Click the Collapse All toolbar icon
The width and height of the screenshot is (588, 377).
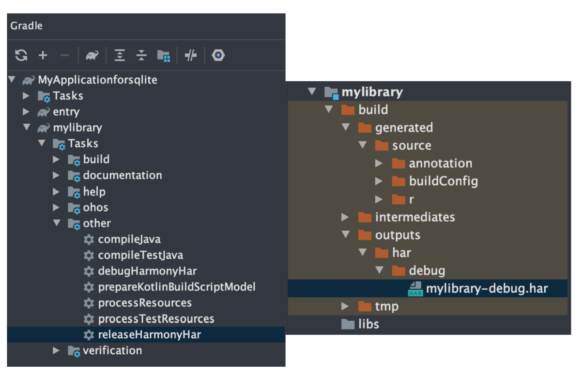click(141, 55)
